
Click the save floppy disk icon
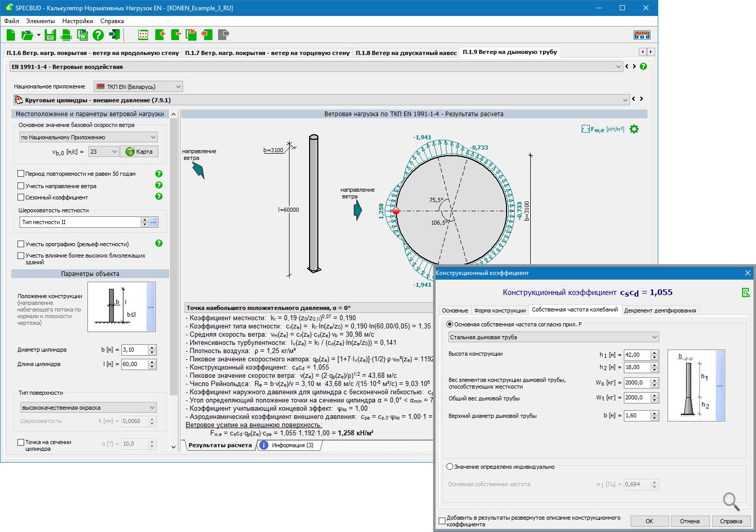click(50, 35)
